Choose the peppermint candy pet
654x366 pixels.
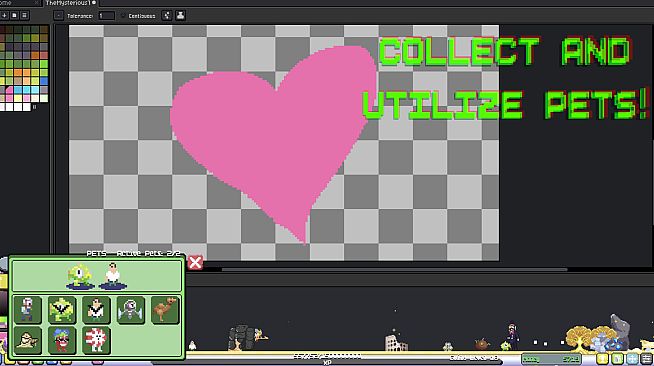coord(96,340)
